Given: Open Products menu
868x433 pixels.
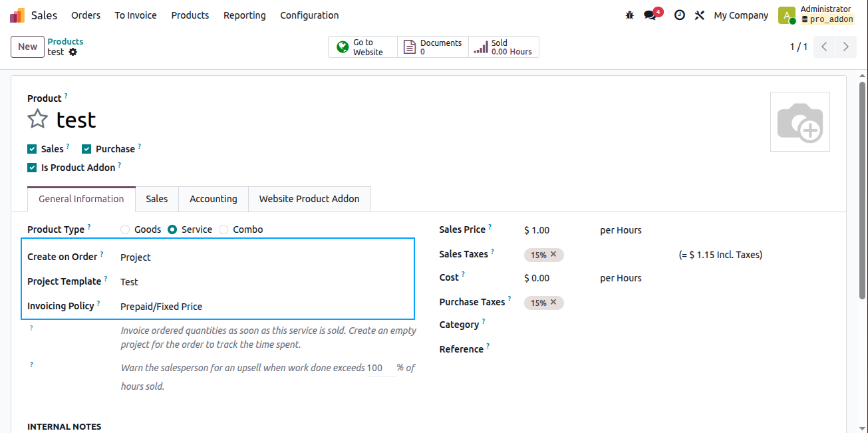Looking at the screenshot, I should click(x=190, y=15).
